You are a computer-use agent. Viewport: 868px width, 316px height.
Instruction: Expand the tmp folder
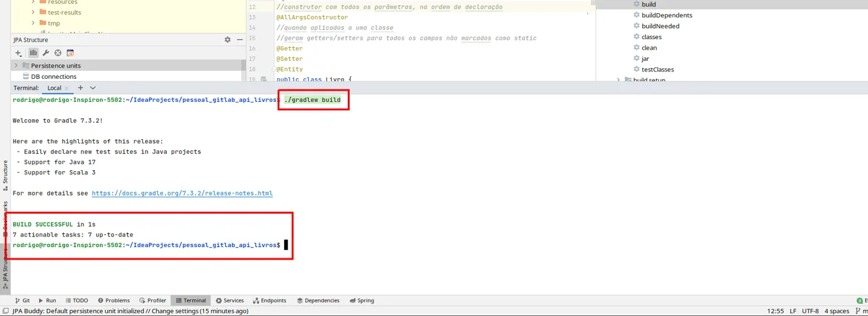(x=33, y=23)
